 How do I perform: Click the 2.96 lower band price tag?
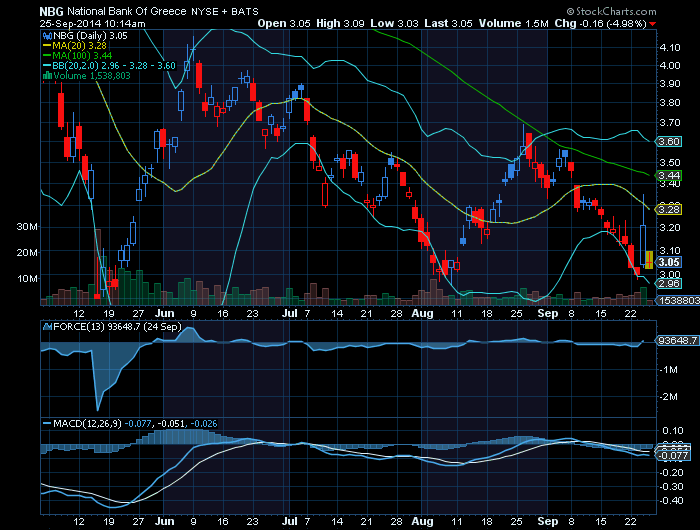(x=669, y=284)
